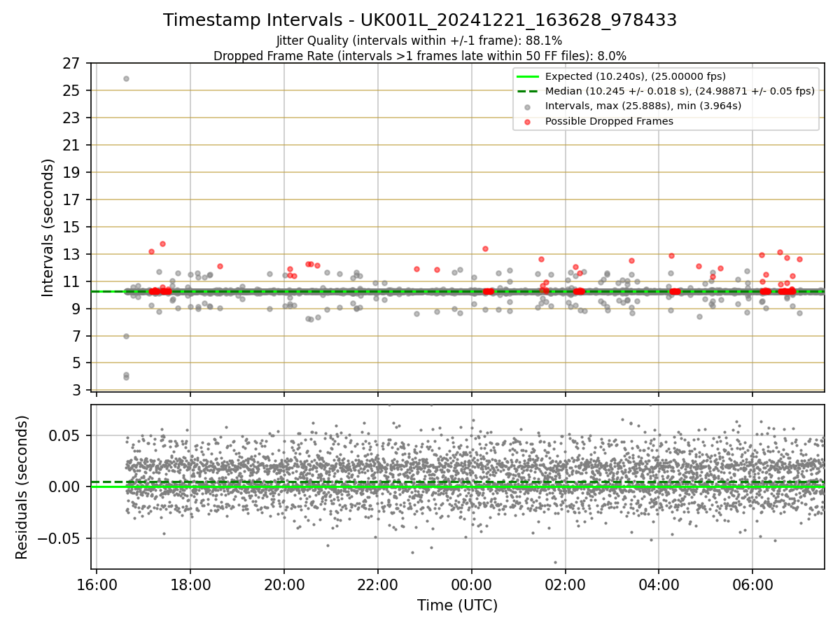Click the lone gray data point at 7 seconds
The width and height of the screenshot is (840, 630).
[126, 336]
